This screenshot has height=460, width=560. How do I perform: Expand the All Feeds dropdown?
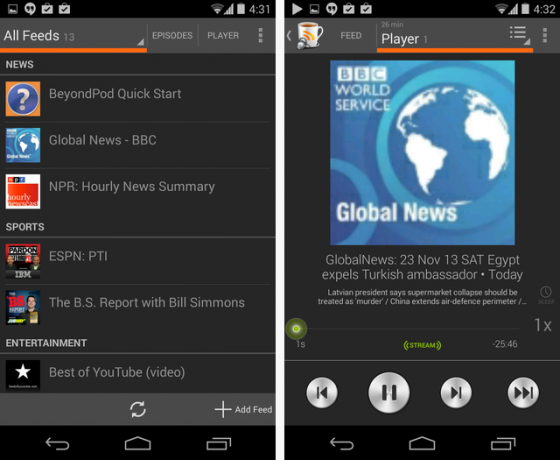74,36
